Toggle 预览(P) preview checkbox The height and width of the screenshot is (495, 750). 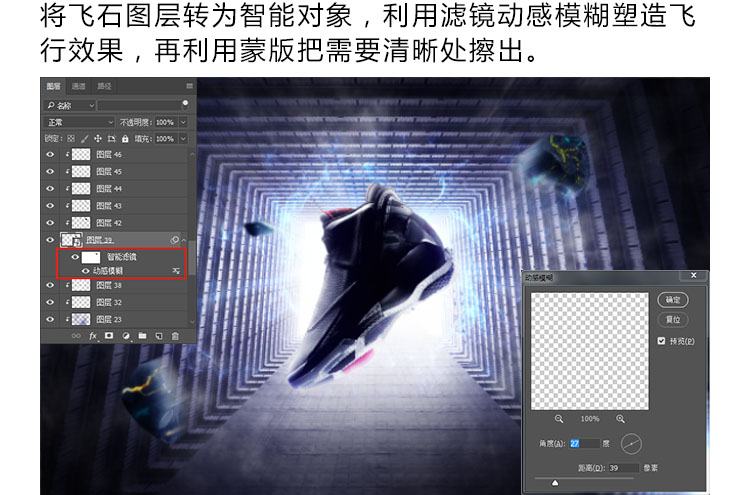click(662, 341)
